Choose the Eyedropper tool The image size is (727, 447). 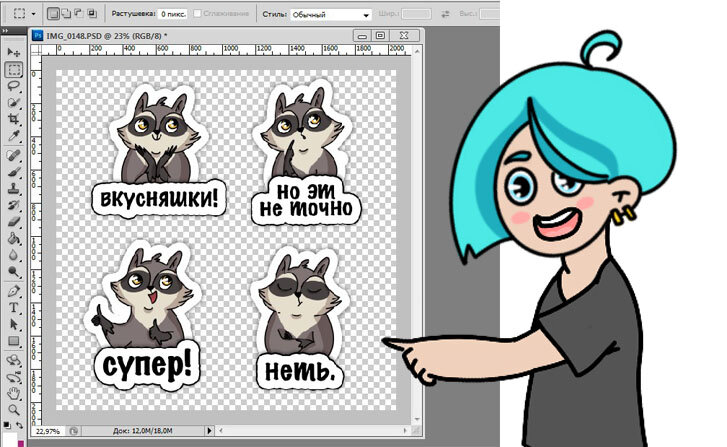click(14, 136)
